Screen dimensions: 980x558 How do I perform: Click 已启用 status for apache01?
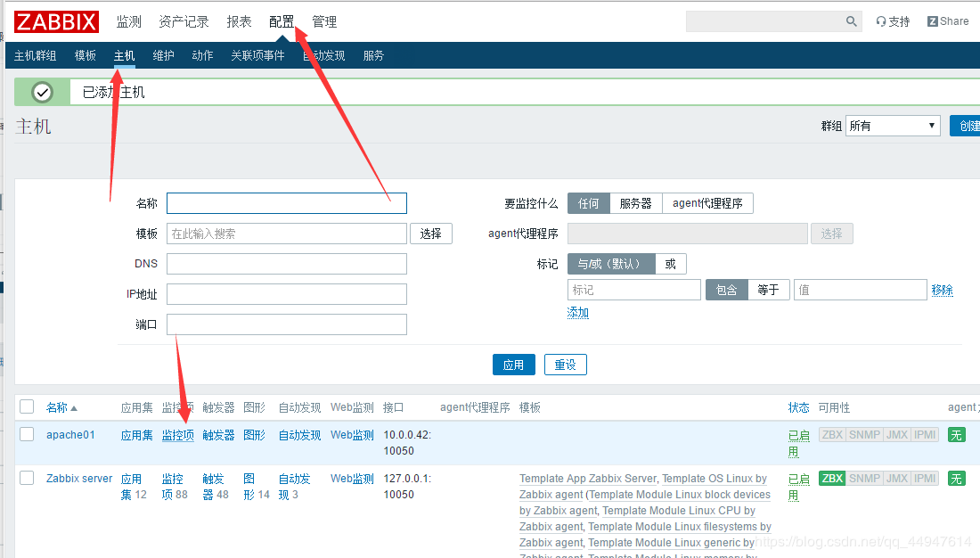[799, 444]
